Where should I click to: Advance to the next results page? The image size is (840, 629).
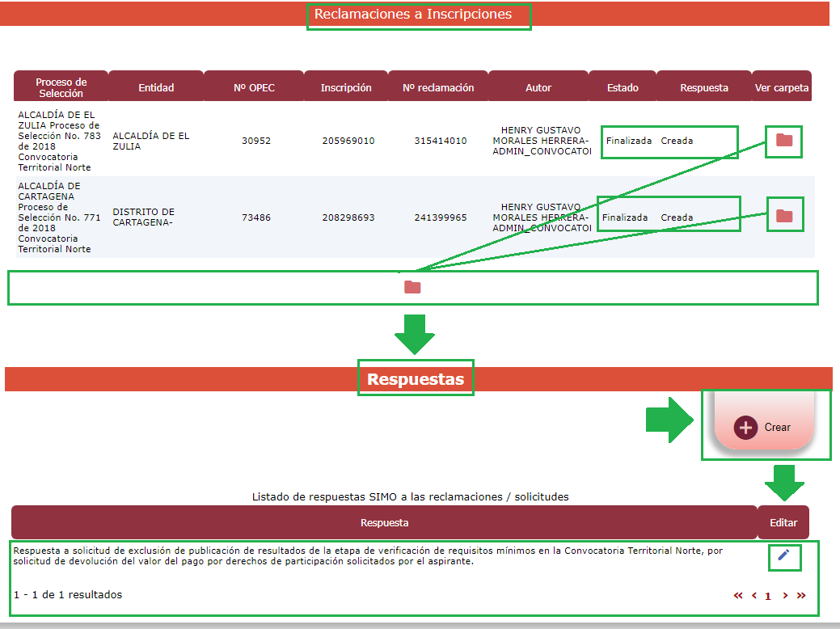coord(785,596)
